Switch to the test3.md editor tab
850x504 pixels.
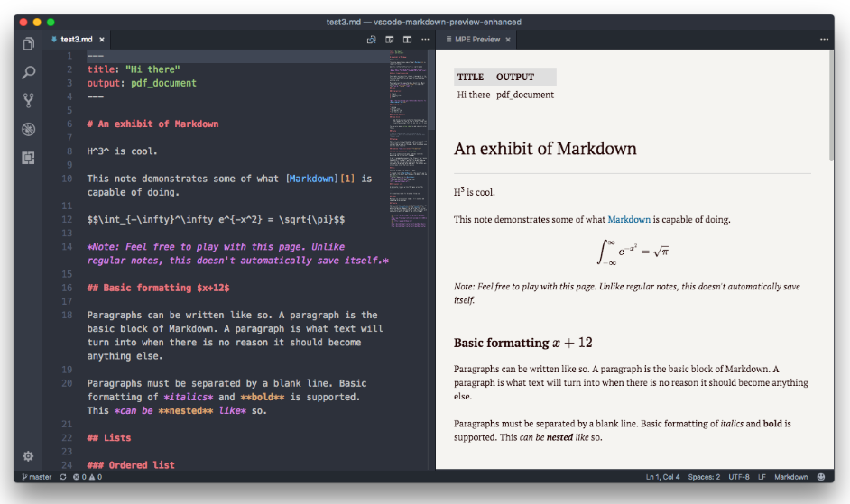point(76,40)
